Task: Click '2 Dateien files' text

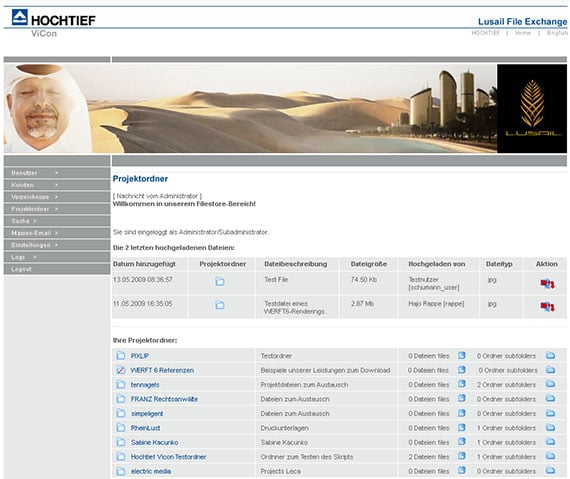Action: point(429,457)
